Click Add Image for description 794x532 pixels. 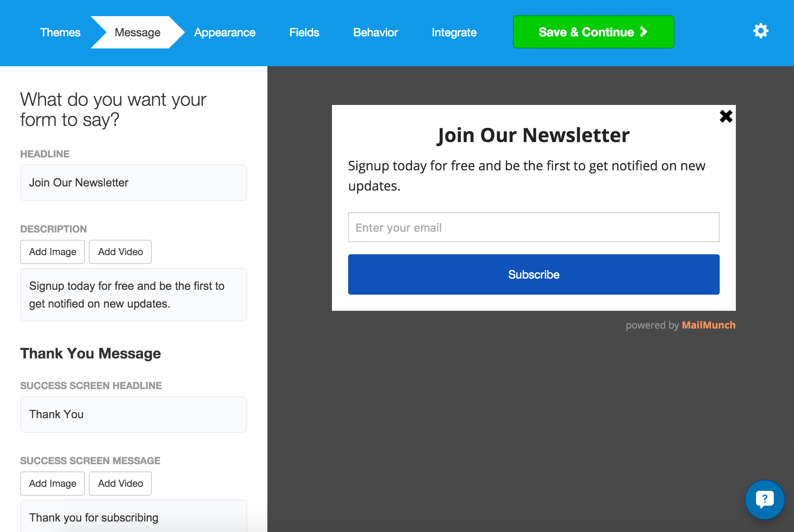click(x=52, y=252)
